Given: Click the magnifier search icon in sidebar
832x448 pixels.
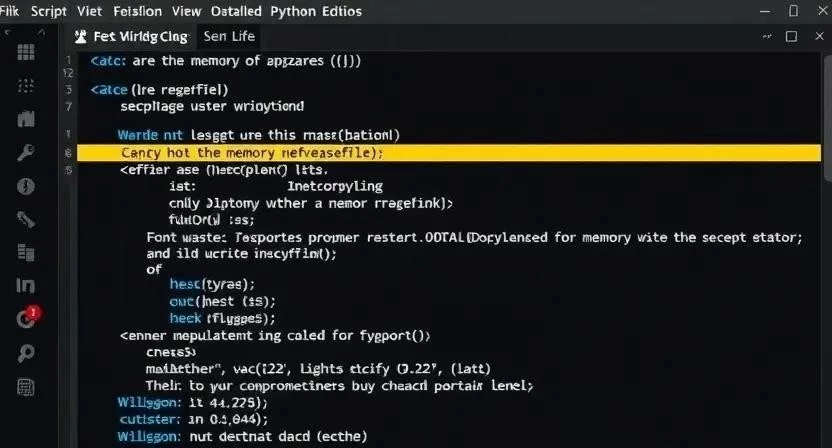Looking at the screenshot, I should tap(26, 353).
